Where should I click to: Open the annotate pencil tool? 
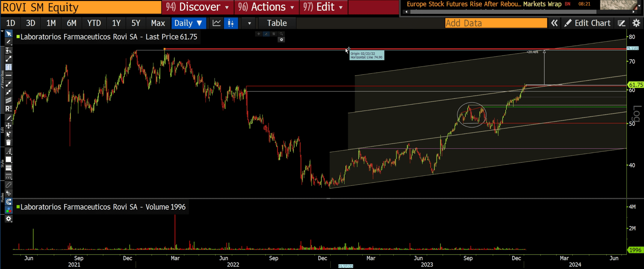pos(9,42)
